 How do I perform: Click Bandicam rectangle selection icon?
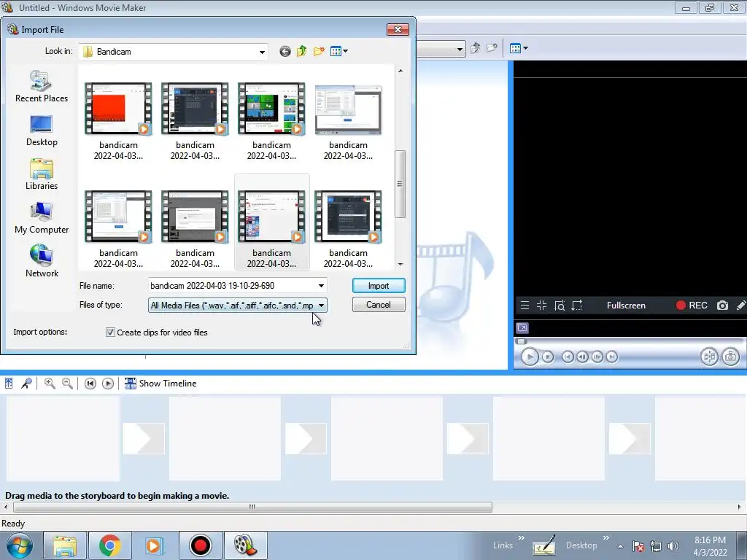(577, 306)
